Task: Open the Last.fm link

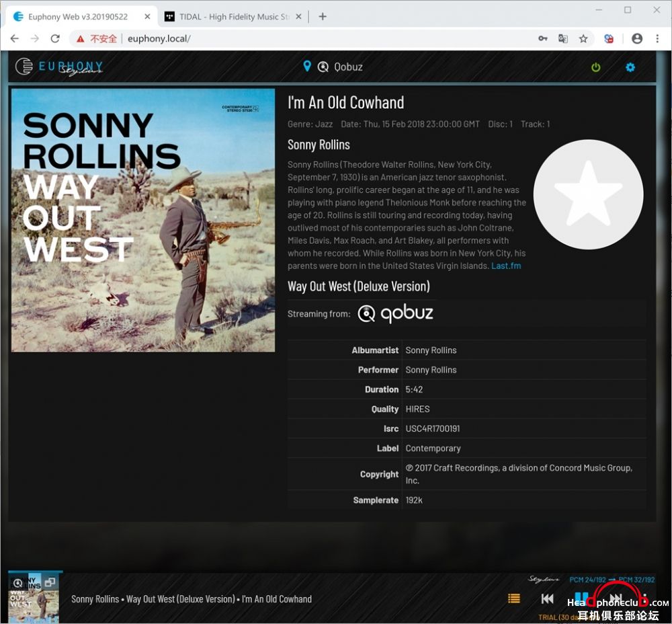Action: (x=506, y=266)
